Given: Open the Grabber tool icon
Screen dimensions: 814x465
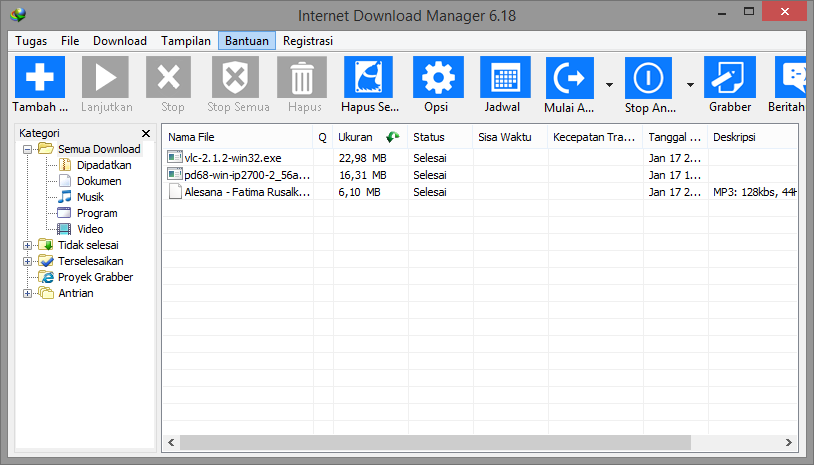Looking at the screenshot, I should pos(729,77).
